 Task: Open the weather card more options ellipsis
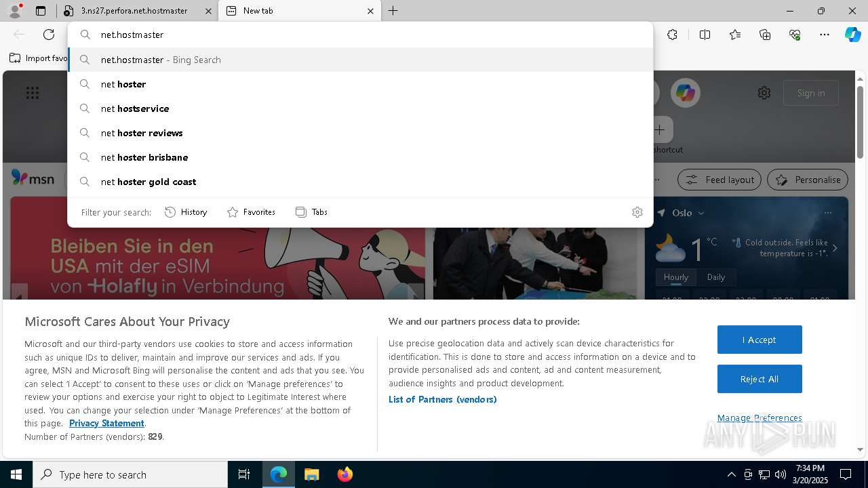pyautogui.click(x=827, y=213)
